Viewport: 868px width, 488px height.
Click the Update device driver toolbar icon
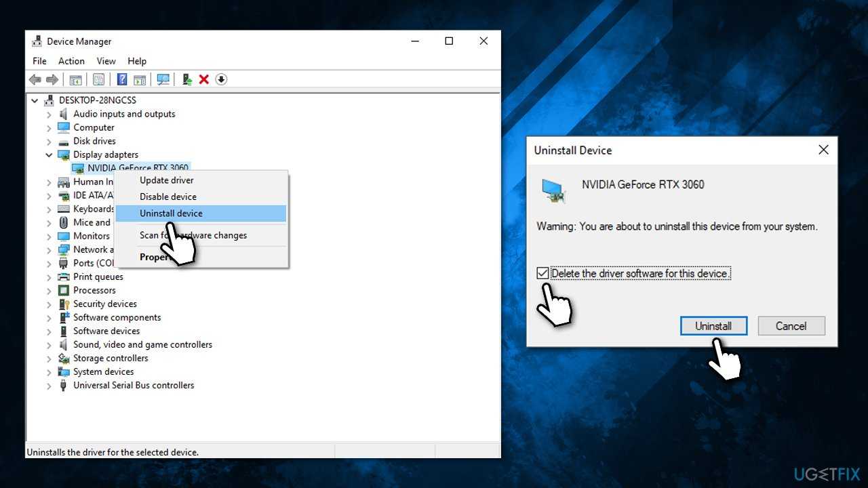click(187, 79)
